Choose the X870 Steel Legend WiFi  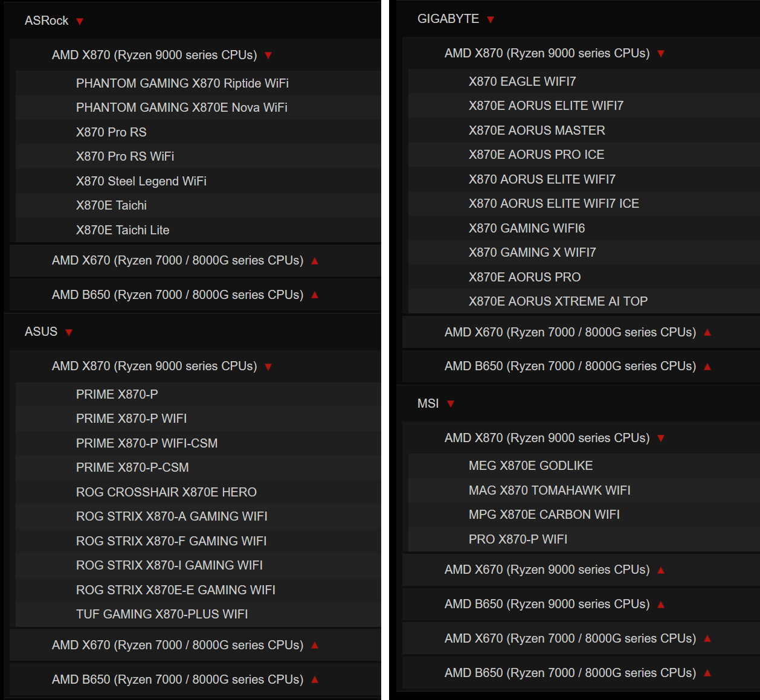[141, 181]
